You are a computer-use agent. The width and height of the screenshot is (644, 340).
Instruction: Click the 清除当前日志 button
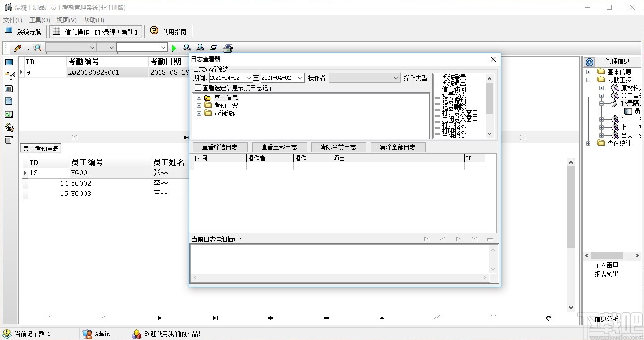coord(338,147)
